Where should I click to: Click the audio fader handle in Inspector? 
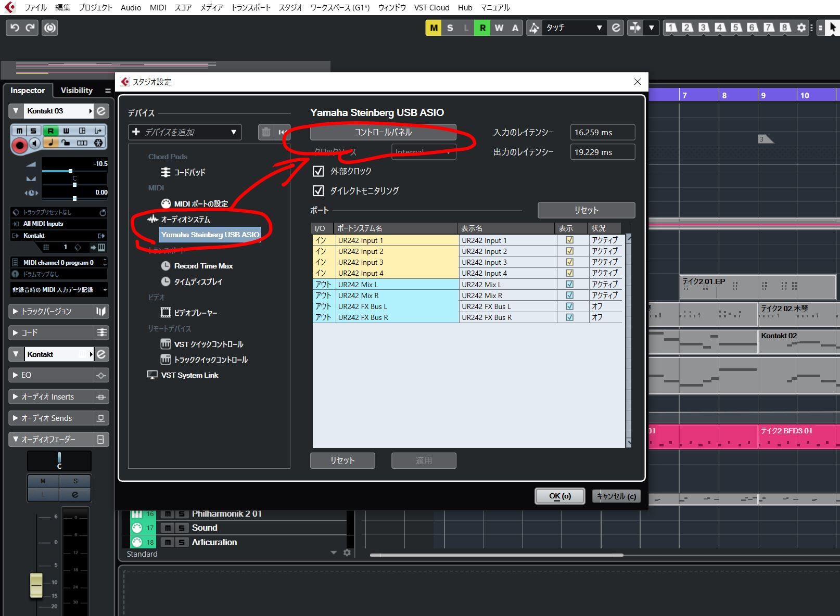coord(36,585)
